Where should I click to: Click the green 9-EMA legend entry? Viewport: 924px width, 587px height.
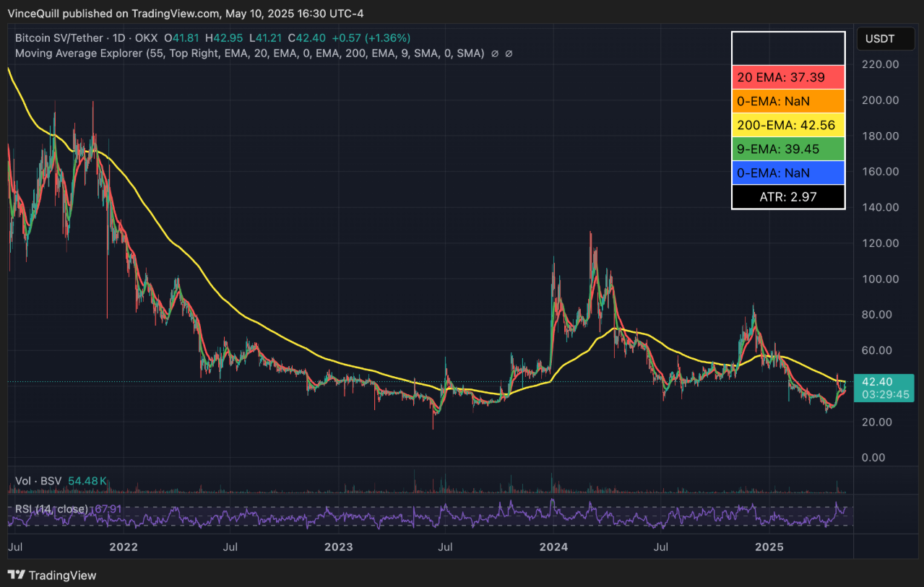(x=787, y=149)
